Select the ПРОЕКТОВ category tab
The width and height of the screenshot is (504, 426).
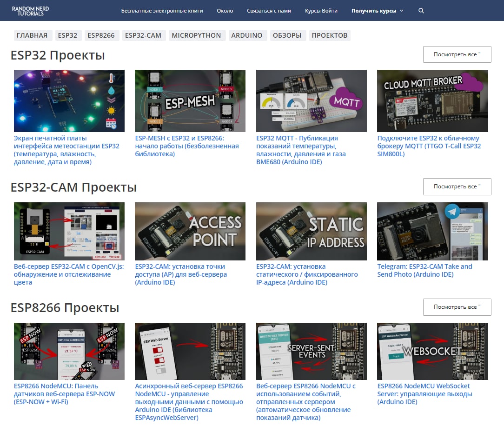(330, 35)
